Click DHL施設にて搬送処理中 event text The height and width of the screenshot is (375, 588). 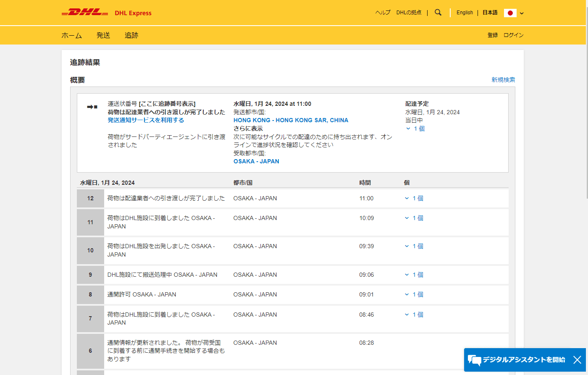(162, 275)
